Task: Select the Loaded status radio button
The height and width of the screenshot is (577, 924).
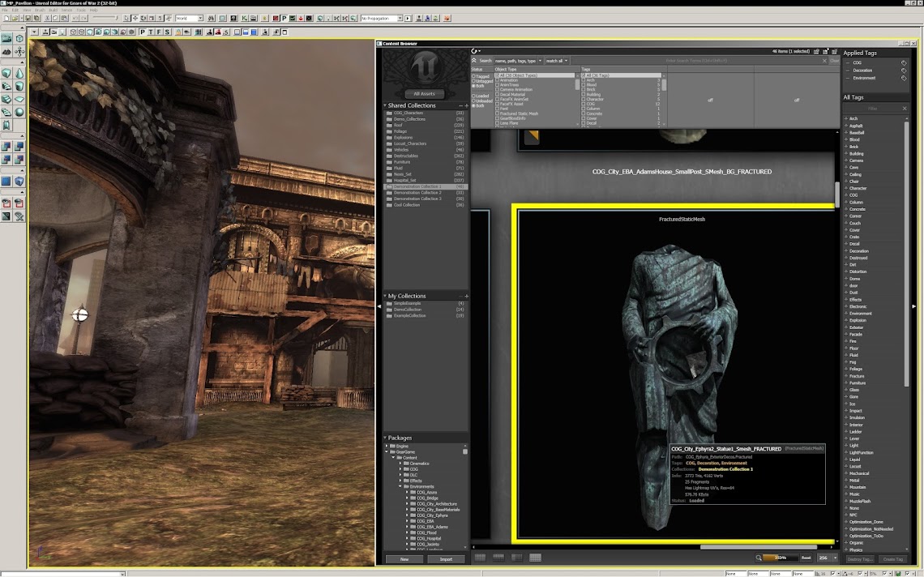Action: pyautogui.click(x=473, y=96)
